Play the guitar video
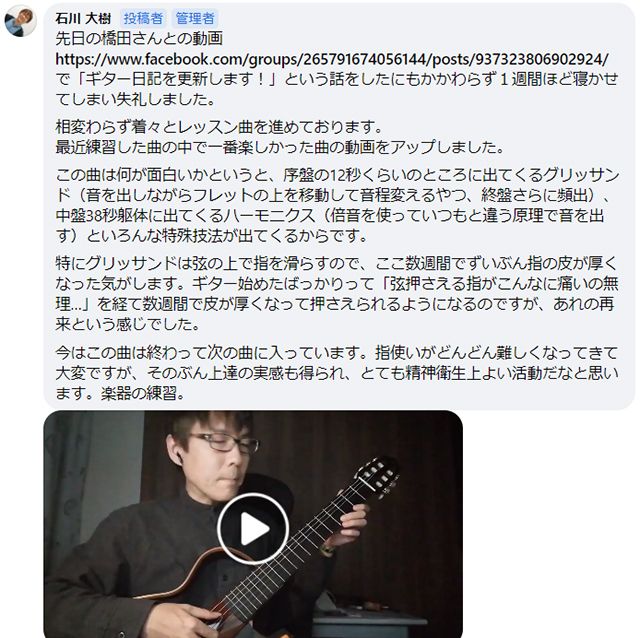 (x=253, y=529)
